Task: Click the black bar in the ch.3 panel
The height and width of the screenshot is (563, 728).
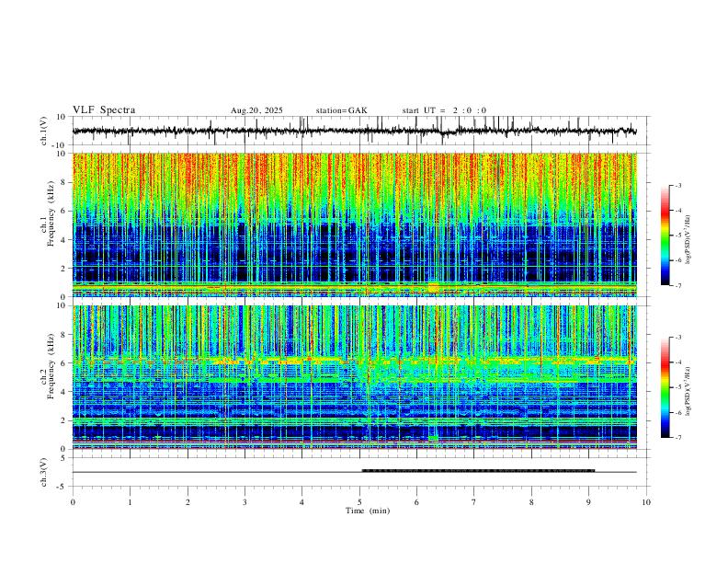Action: (478, 471)
